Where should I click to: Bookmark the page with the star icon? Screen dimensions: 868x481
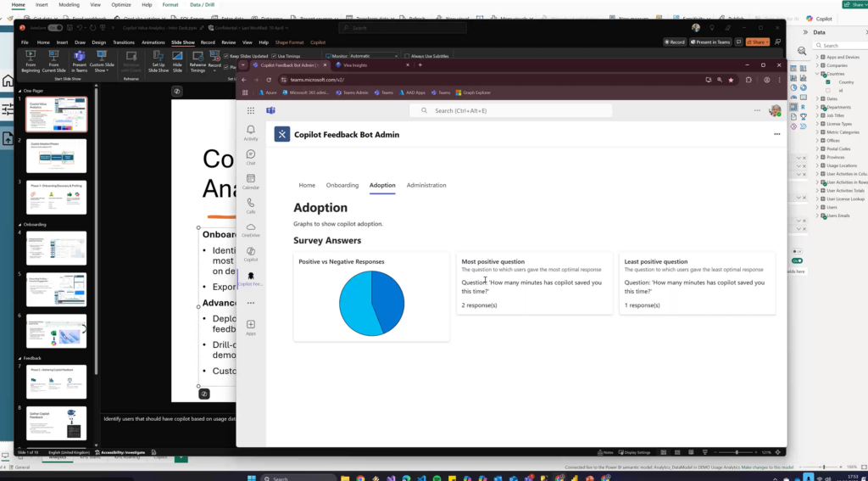tap(731, 80)
